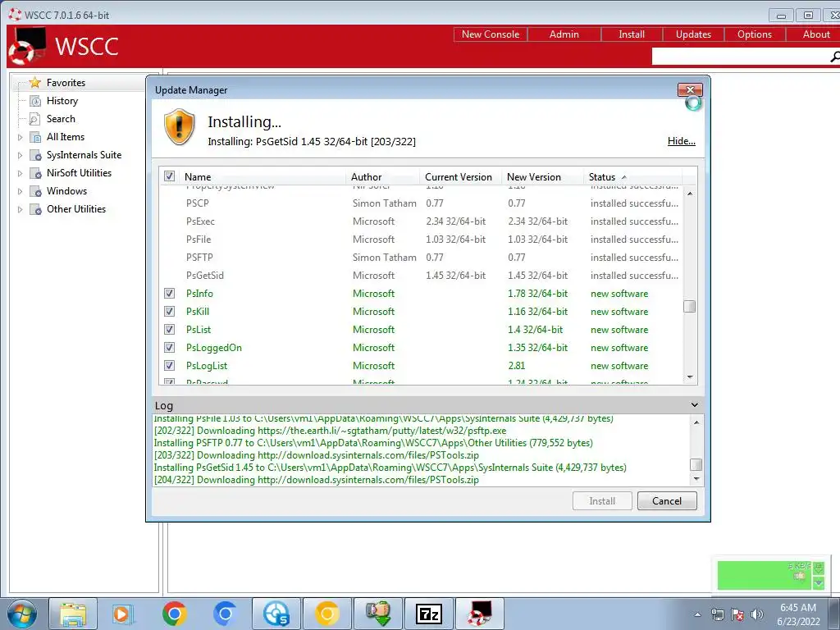Screen dimensions: 840x630
Task: Expand the Other Utilities tree node
Action: (x=20, y=209)
